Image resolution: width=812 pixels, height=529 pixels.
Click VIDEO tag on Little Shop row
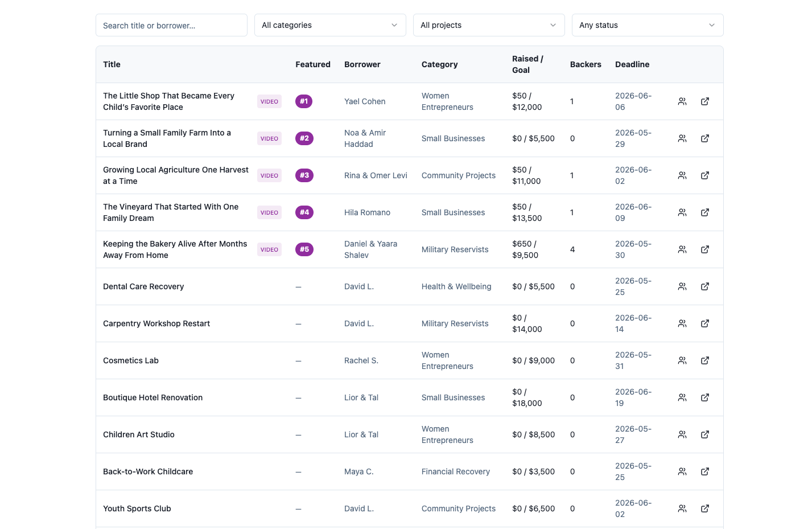(x=269, y=101)
